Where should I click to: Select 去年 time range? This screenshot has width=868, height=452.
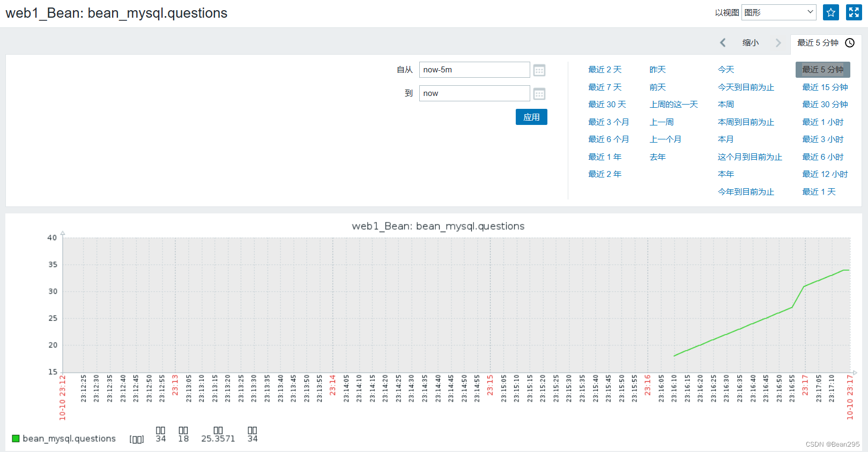coord(657,157)
